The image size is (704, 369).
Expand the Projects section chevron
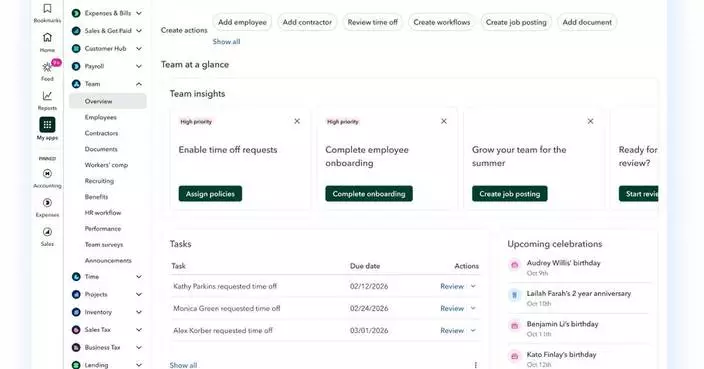(139, 294)
